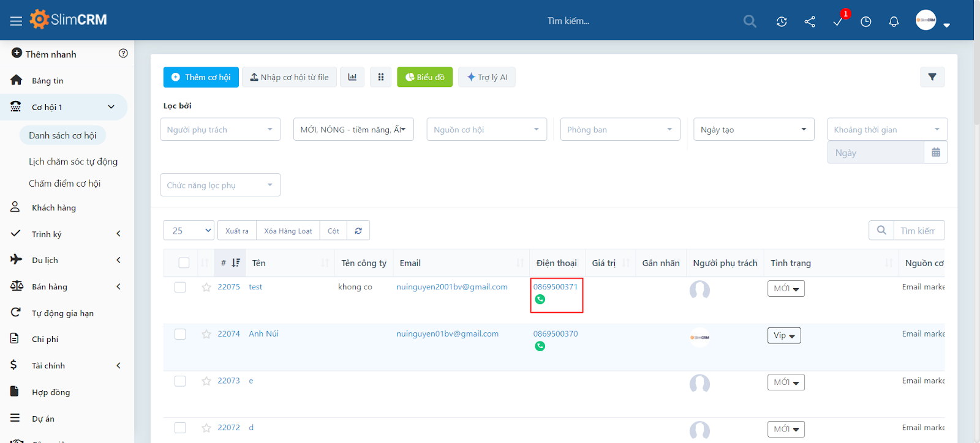The height and width of the screenshot is (443, 980).
Task: Click the hamburger menu icon
Action: point(16,21)
